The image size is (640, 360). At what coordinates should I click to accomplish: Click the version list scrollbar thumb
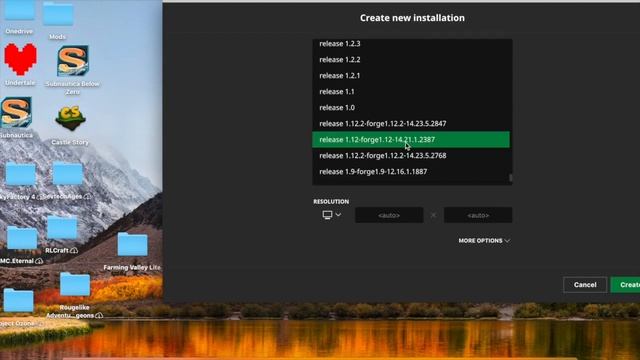[510, 178]
